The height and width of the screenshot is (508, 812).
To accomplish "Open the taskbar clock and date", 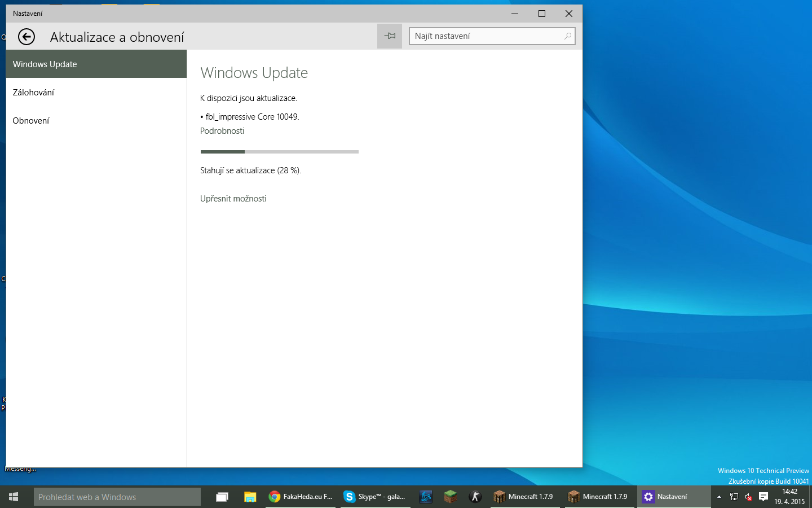I will tap(789, 497).
